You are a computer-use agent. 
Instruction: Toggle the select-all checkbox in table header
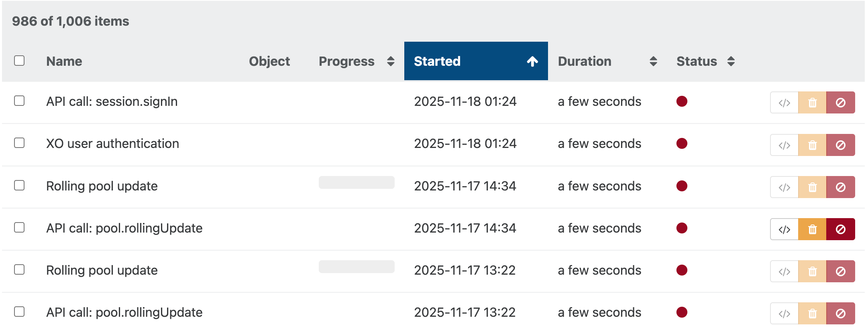(x=19, y=61)
